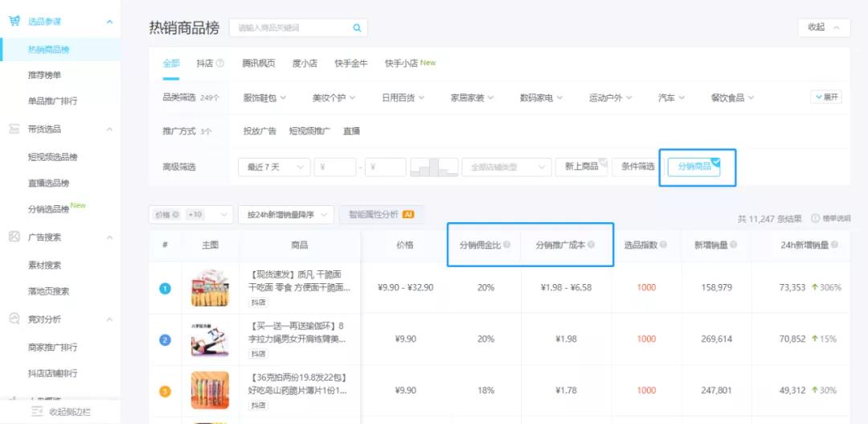Open the 最近7天 date range dropdown
Image resolution: width=868 pixels, height=424 pixels.
tap(274, 167)
